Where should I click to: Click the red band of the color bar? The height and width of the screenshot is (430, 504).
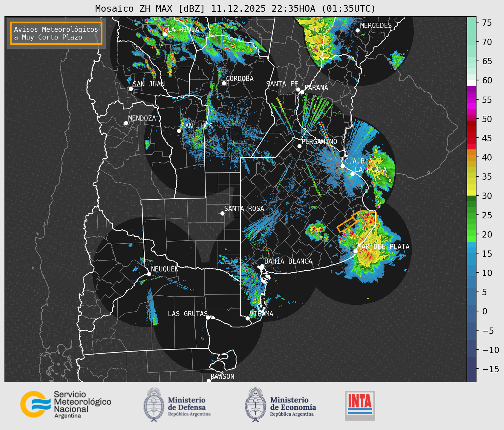[471, 135]
